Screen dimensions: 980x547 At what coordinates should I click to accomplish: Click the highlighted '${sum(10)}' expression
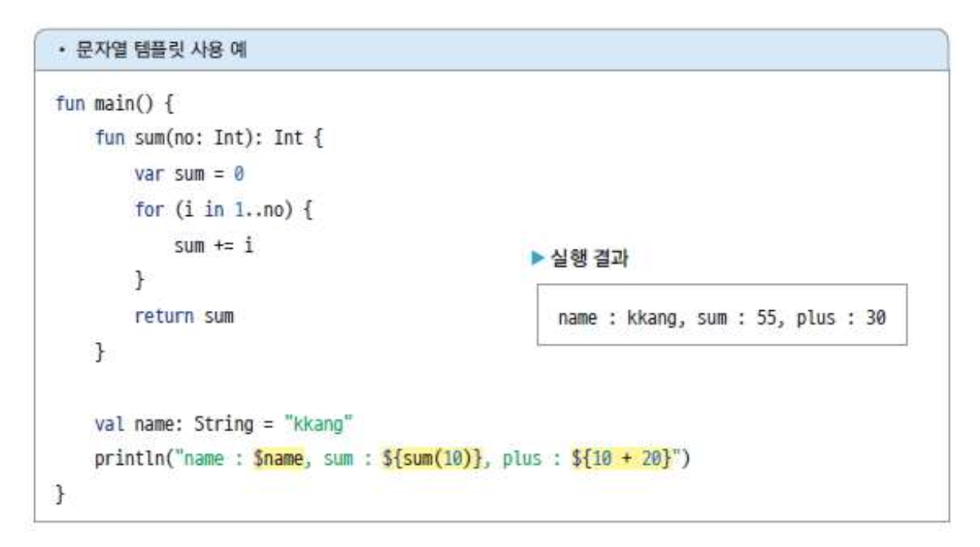coord(434,458)
